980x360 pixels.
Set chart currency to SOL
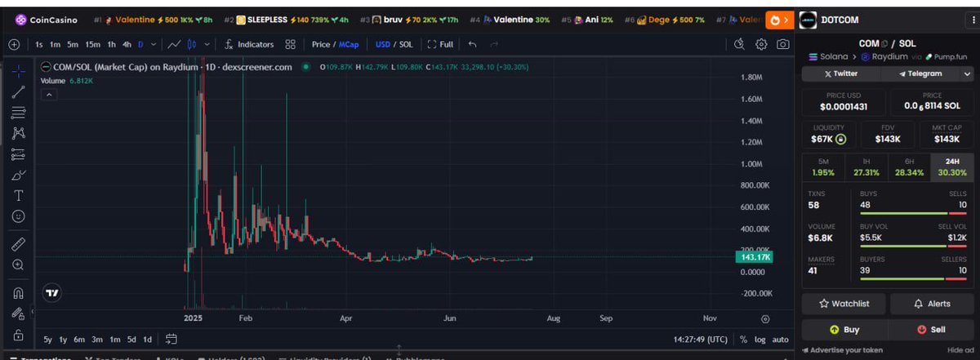tap(405, 44)
